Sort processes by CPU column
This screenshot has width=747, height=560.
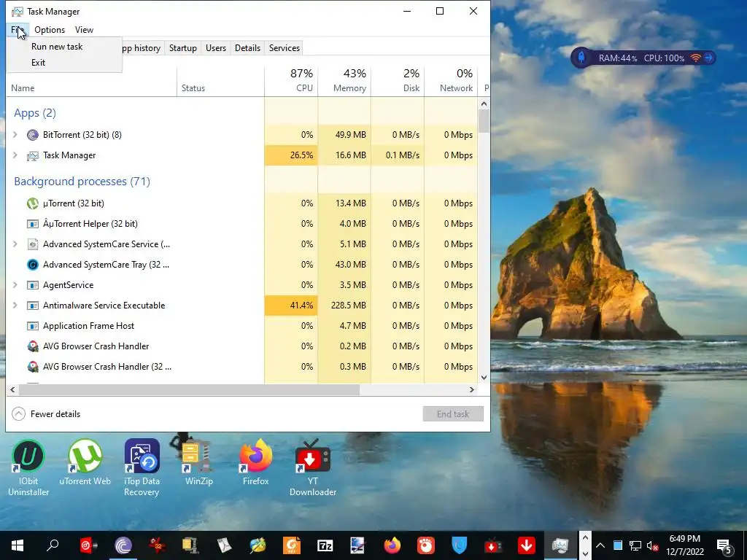pyautogui.click(x=291, y=80)
